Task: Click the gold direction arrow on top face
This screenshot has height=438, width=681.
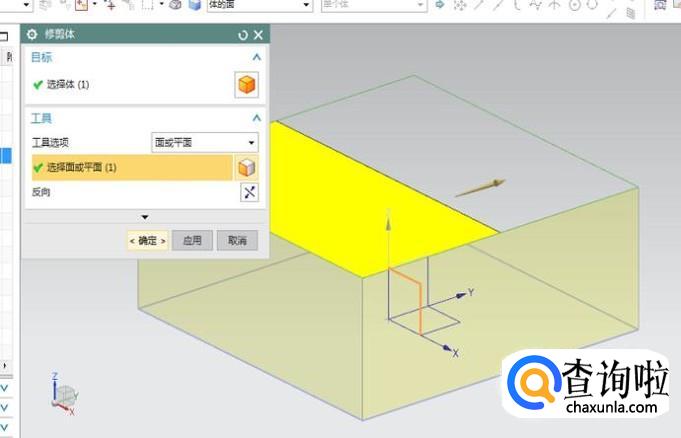Action: [480, 188]
